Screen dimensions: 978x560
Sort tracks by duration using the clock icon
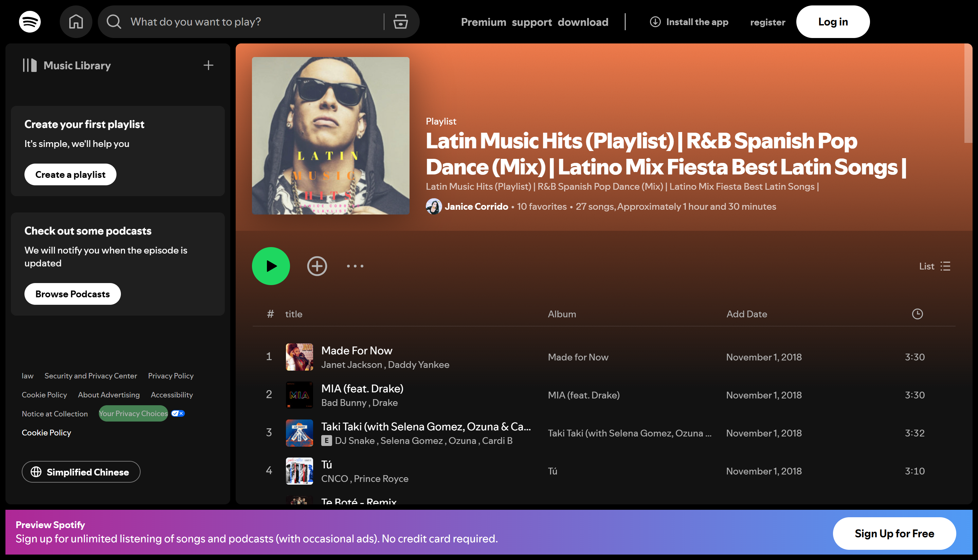click(x=918, y=314)
